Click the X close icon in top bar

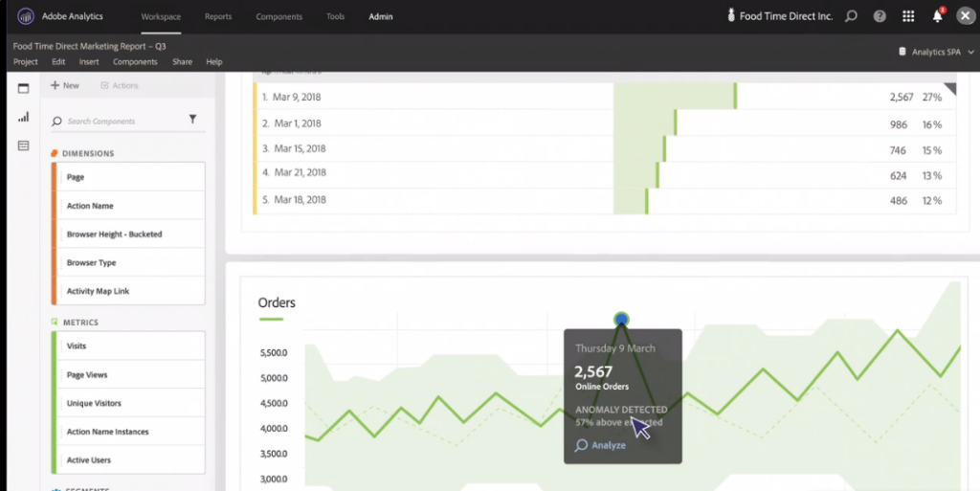point(966,16)
